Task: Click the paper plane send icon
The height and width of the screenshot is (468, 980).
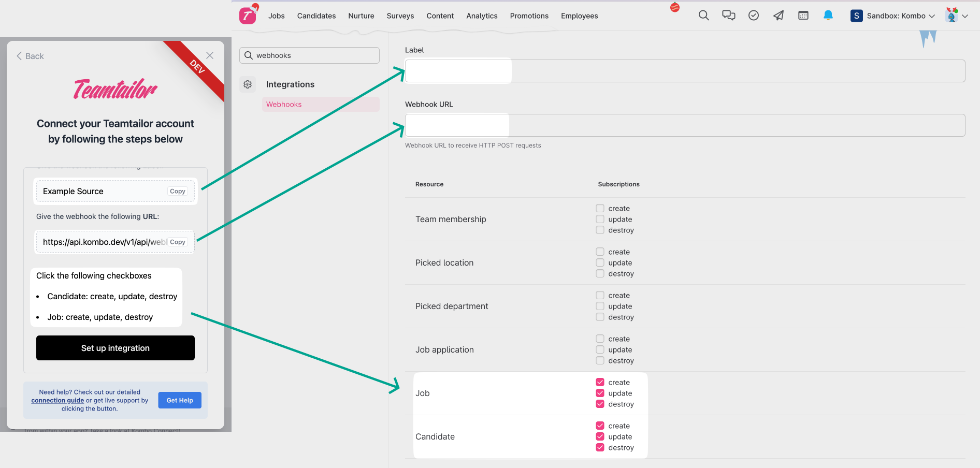Action: pyautogui.click(x=779, y=16)
